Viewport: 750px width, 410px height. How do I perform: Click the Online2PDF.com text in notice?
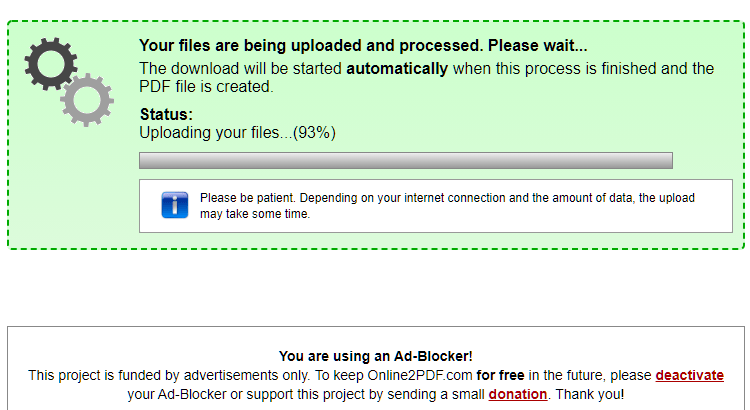[419, 375]
